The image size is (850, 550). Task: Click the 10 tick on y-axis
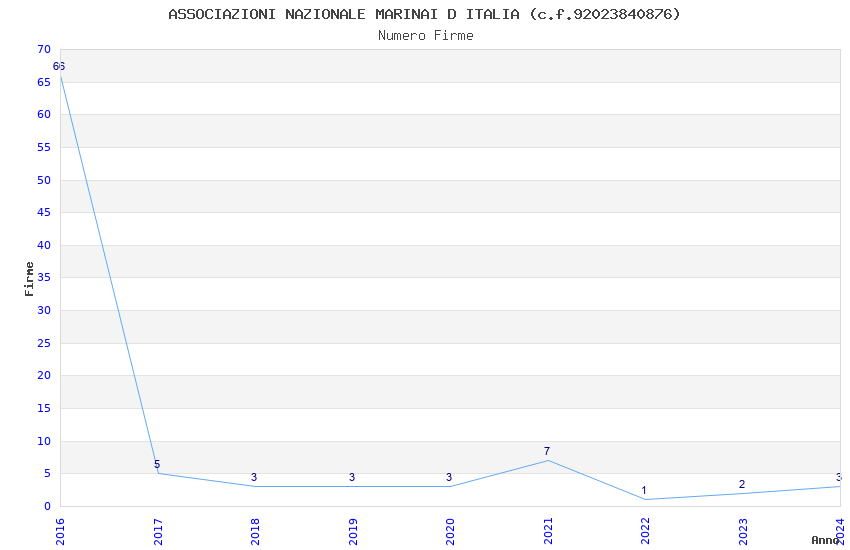coord(44,442)
